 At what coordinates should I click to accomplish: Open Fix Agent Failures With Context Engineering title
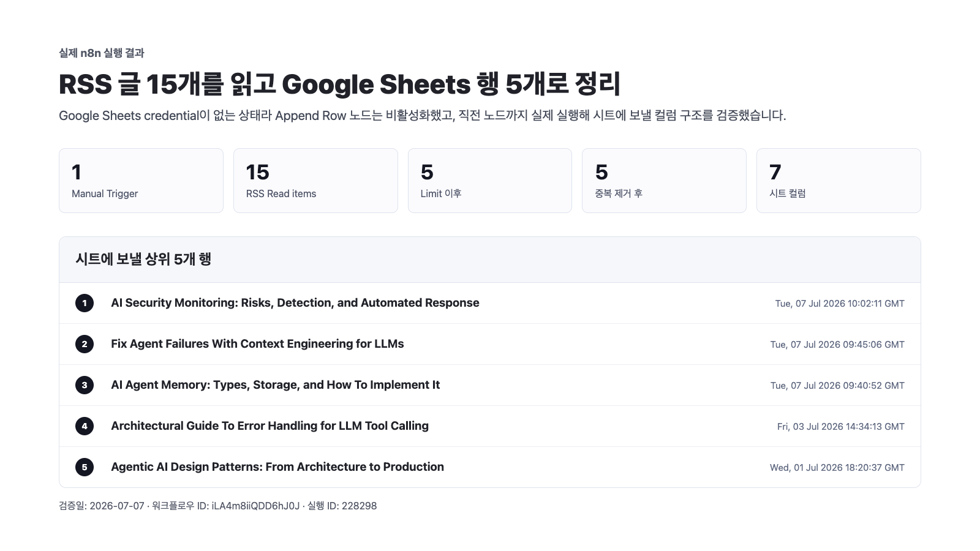tap(257, 344)
